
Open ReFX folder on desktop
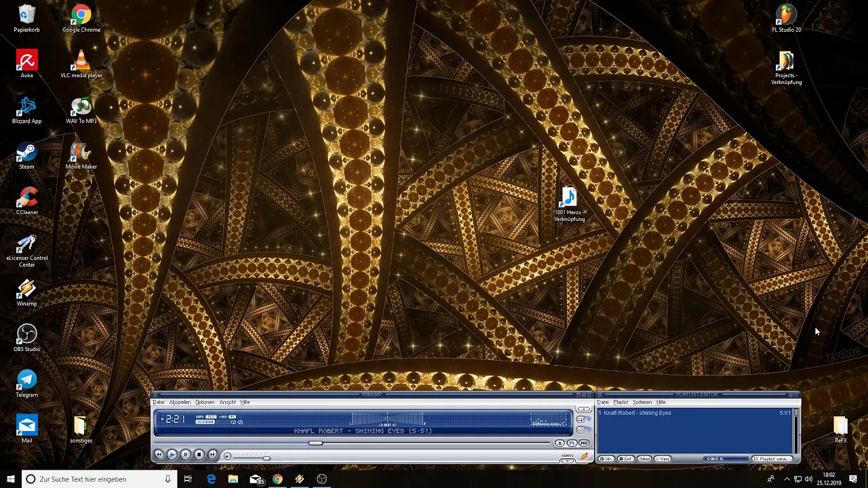point(841,429)
